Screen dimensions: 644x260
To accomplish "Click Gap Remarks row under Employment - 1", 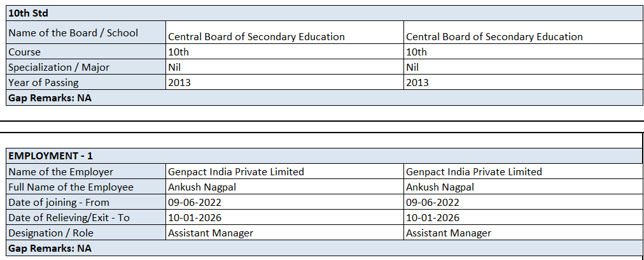I will click(50, 249).
